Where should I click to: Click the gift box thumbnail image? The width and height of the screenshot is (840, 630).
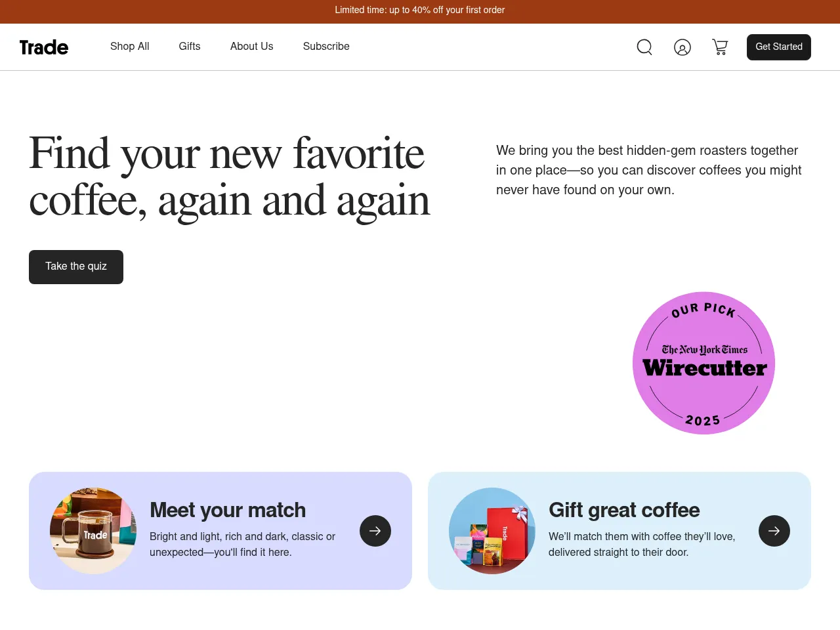click(492, 530)
